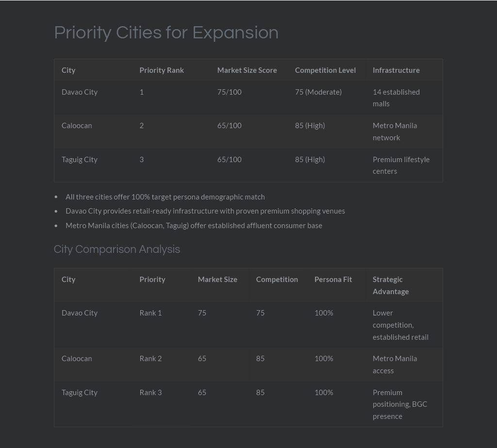Image resolution: width=497 pixels, height=448 pixels.
Task: Select the "14 established malls" cell
Action: (396, 98)
